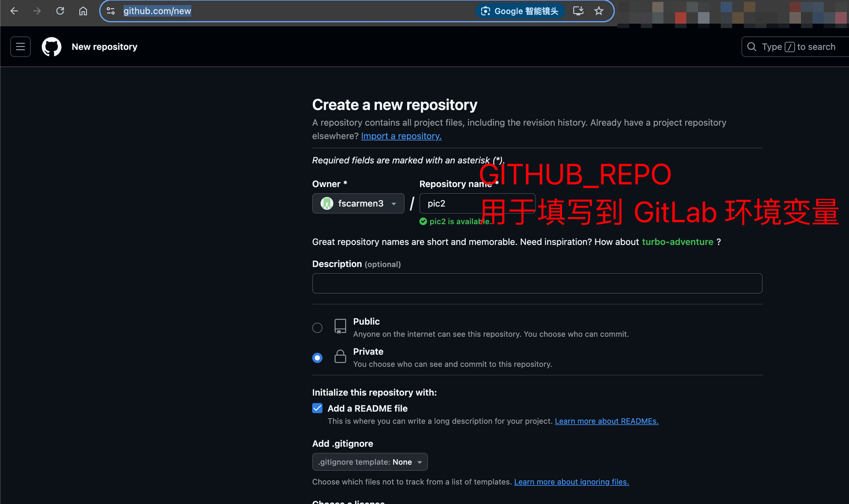
Task: Click the Repository name field pic2
Action: tap(477, 203)
